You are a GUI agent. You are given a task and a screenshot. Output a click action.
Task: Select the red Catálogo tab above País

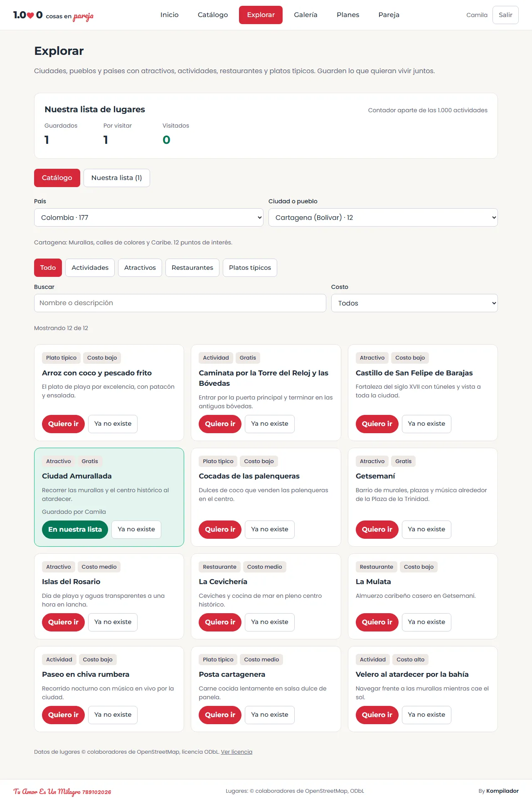click(57, 178)
